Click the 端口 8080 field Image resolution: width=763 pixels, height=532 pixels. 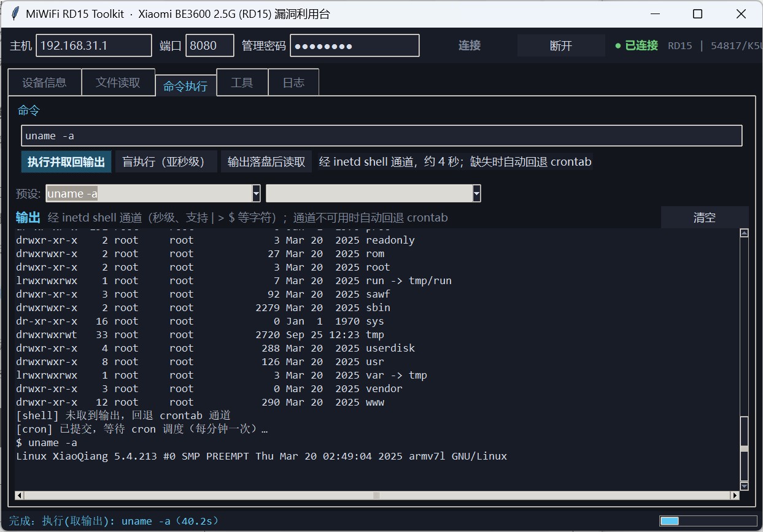pyautogui.click(x=210, y=45)
